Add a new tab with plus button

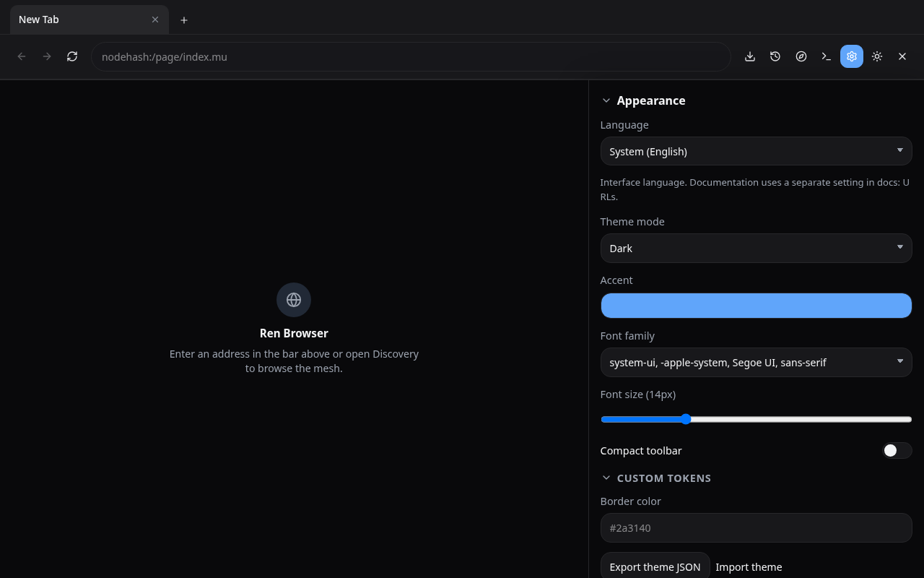(x=184, y=20)
